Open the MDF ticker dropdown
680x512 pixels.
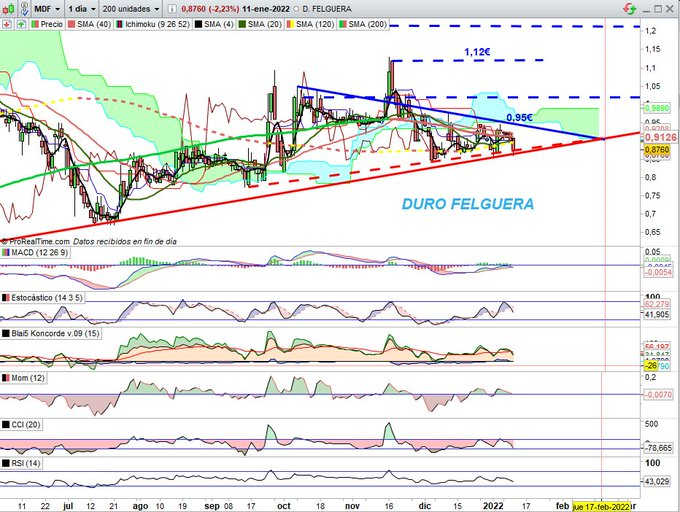pos(47,9)
